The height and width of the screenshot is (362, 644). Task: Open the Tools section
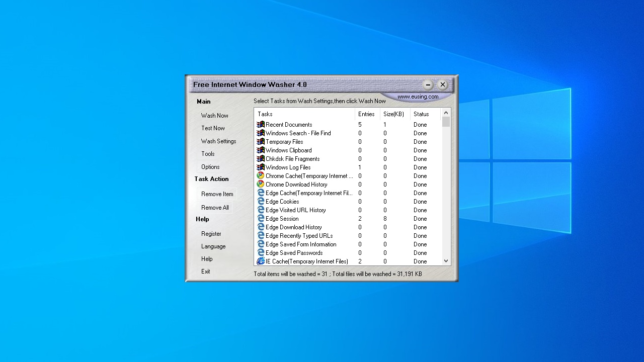pos(208,154)
